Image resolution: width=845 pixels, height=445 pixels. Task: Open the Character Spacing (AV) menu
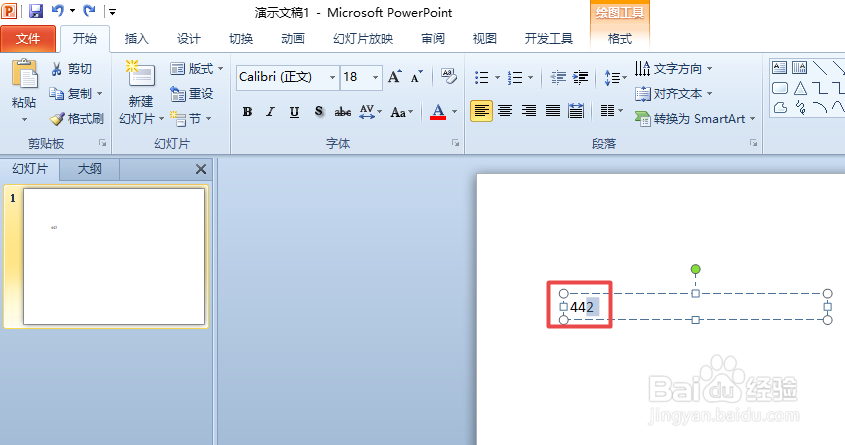point(370,112)
